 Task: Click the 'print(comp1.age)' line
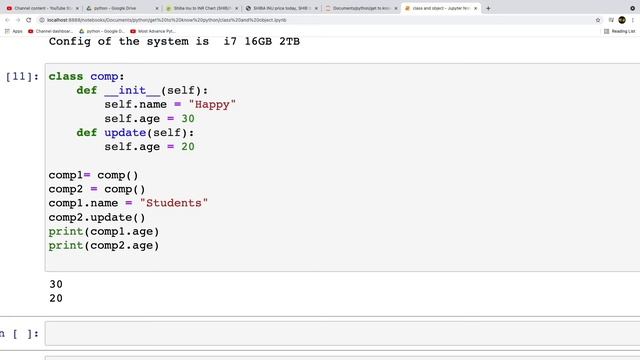coord(104,231)
